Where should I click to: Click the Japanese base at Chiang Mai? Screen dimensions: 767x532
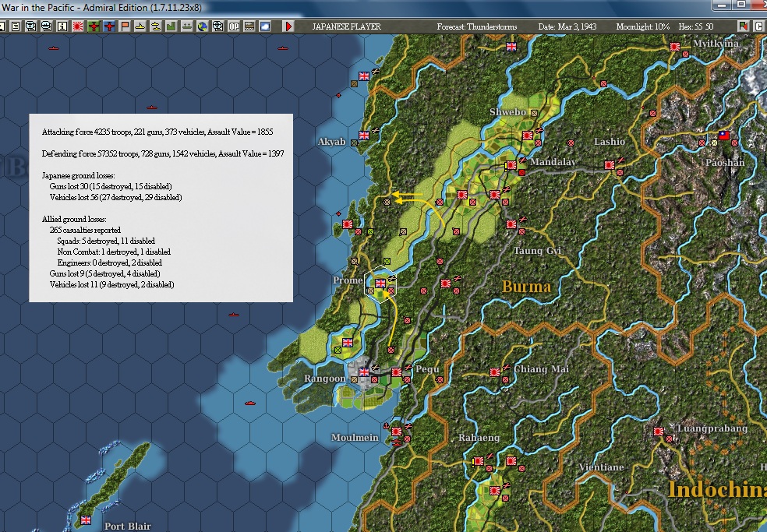[x=495, y=372]
